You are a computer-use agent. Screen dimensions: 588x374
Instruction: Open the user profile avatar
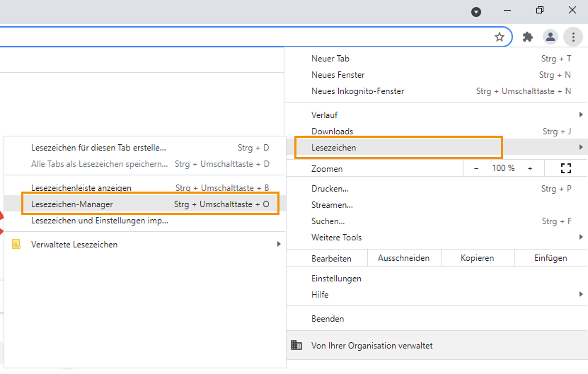550,37
